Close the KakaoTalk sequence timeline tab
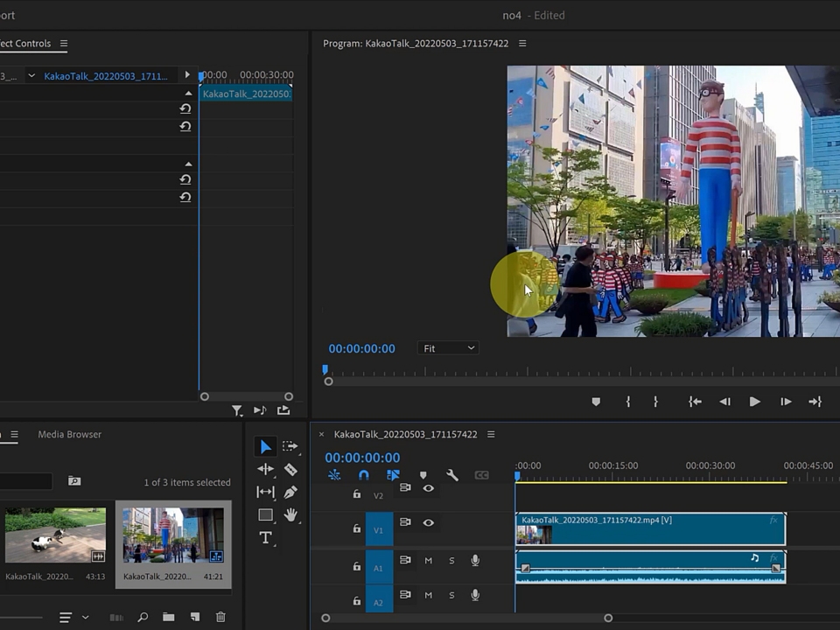Screen dimensions: 840x630 [x=321, y=435]
